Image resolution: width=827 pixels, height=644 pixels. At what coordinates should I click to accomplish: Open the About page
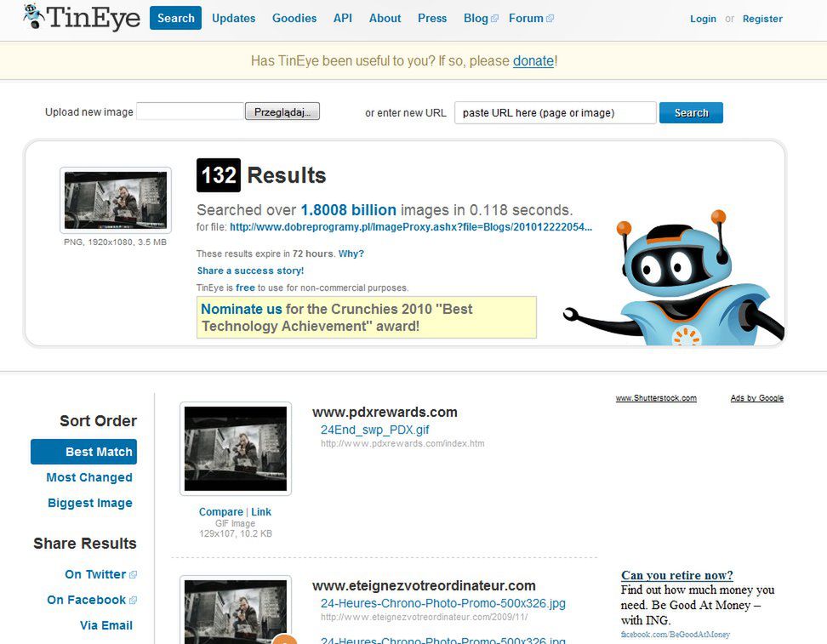[x=385, y=19]
